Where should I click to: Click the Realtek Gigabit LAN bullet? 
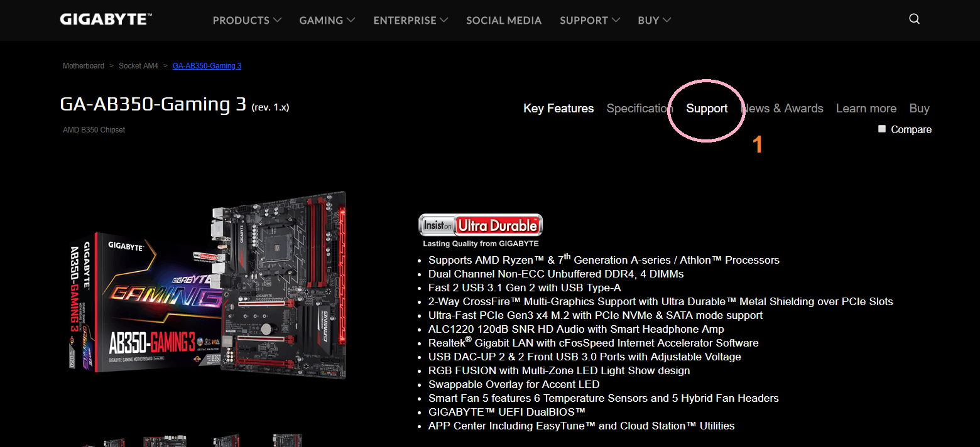coord(594,343)
